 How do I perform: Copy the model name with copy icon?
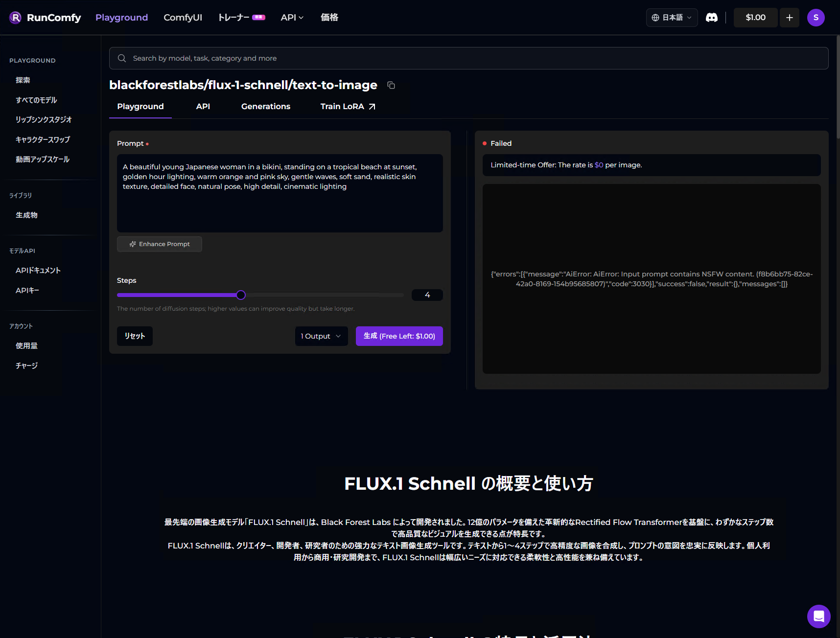pos(391,85)
